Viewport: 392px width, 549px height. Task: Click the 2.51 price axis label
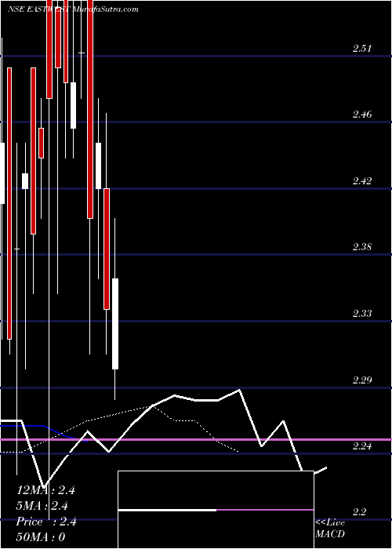[x=361, y=49]
